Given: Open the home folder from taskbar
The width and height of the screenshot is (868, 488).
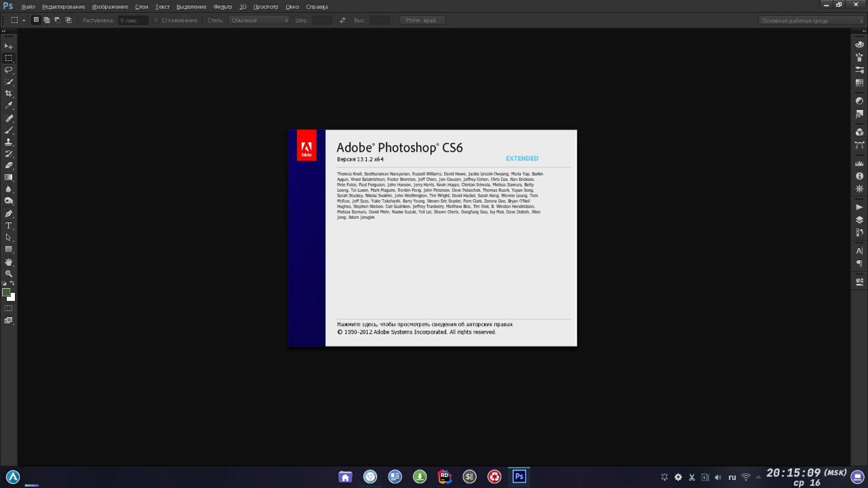Looking at the screenshot, I should pos(345,476).
